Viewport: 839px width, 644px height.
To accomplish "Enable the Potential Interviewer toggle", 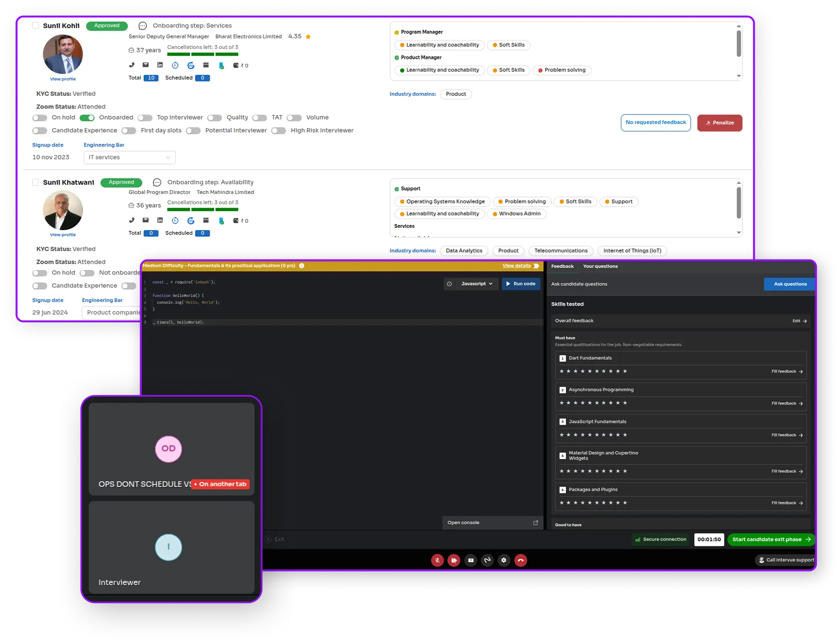I will 193,131.
